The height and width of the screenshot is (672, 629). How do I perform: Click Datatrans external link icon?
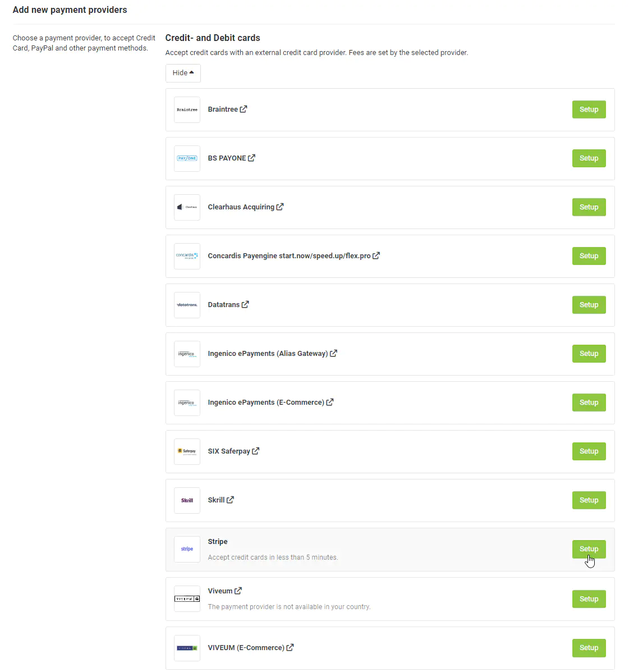tap(245, 305)
